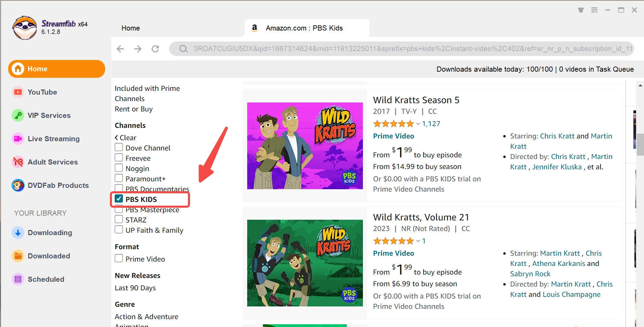Click the Downloads available today status text
This screenshot has width=644, height=327.
click(x=494, y=69)
